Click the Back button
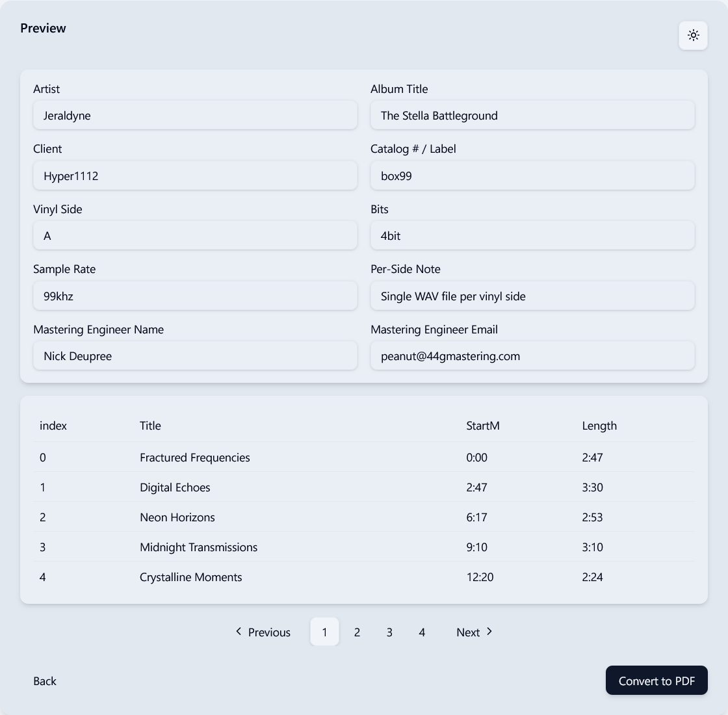 pyautogui.click(x=45, y=681)
